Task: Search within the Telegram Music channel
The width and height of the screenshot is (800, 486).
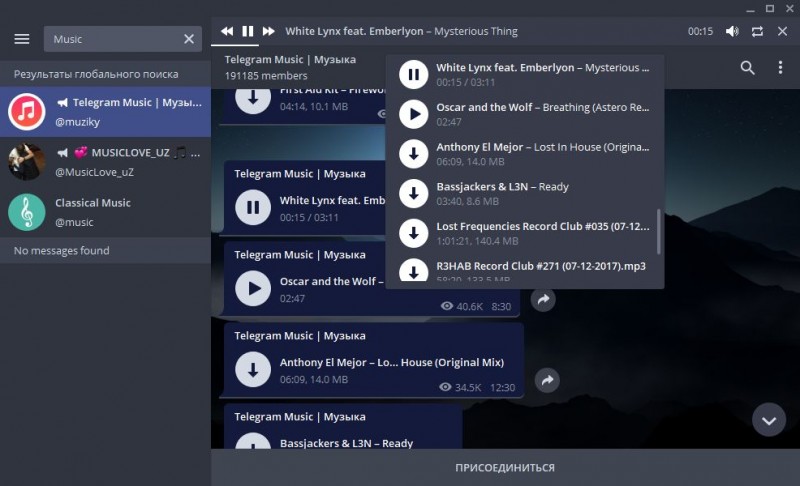Action: (x=748, y=68)
